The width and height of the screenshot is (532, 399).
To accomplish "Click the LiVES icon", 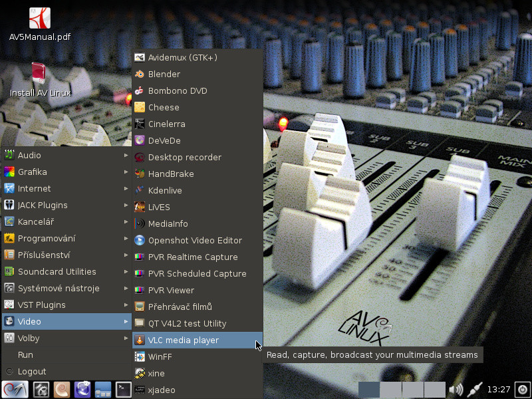I will click(x=140, y=207).
